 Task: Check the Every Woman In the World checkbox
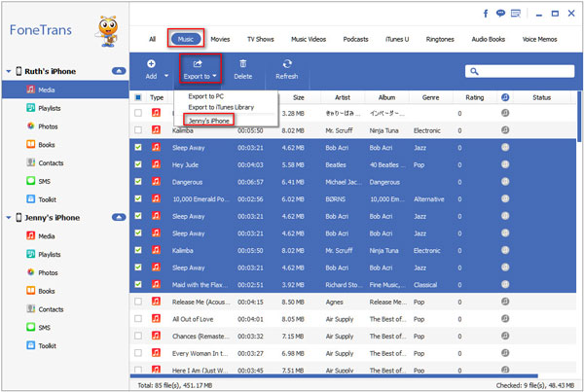(x=138, y=352)
